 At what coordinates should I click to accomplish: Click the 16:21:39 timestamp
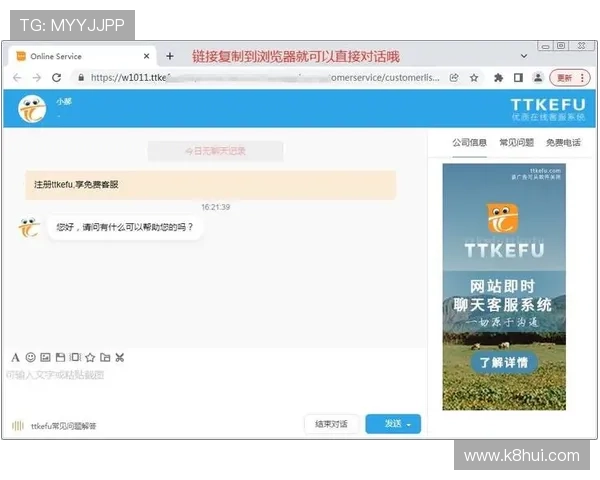[x=215, y=207]
